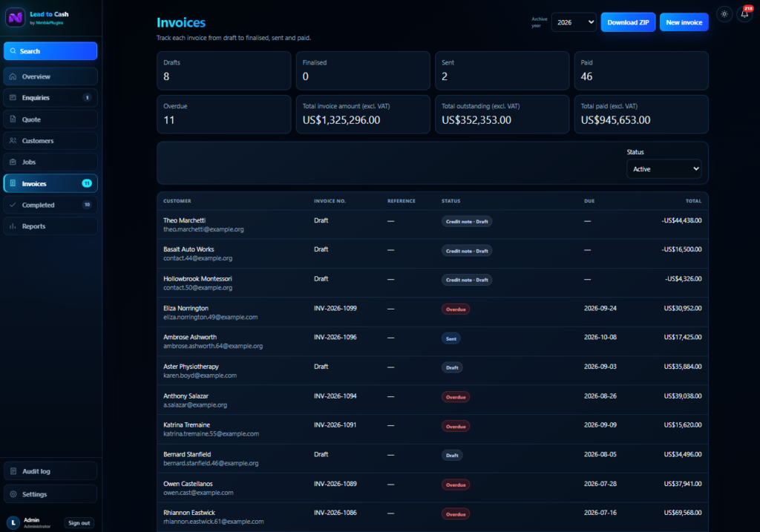Click the Search button in sidebar
Image resolution: width=760 pixels, height=532 pixels.
[50, 51]
